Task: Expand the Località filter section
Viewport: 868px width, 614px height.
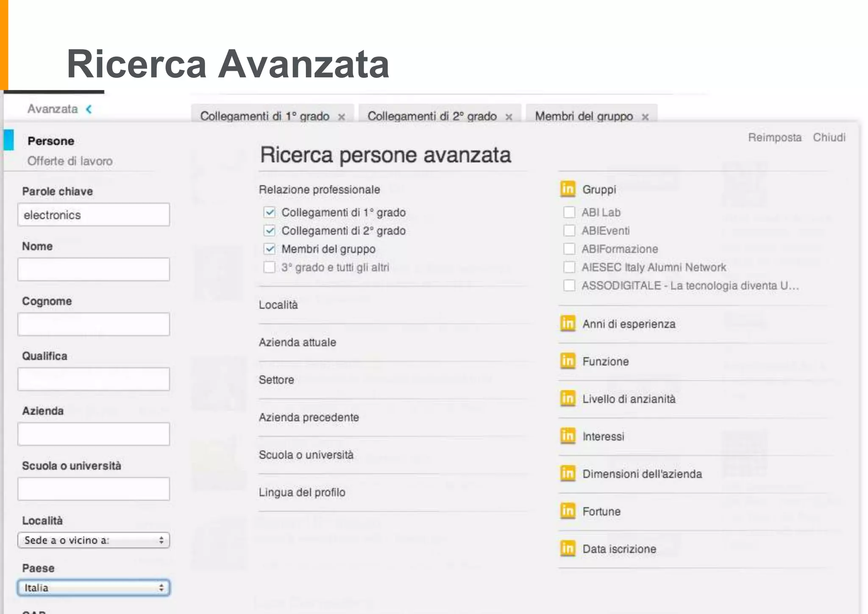Action: (278, 305)
